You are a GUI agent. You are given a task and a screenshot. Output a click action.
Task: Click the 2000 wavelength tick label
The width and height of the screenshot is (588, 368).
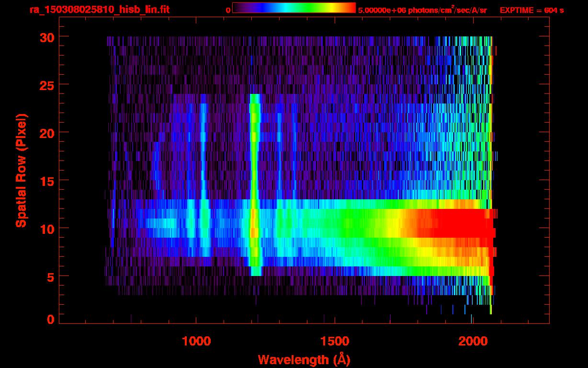click(x=472, y=341)
